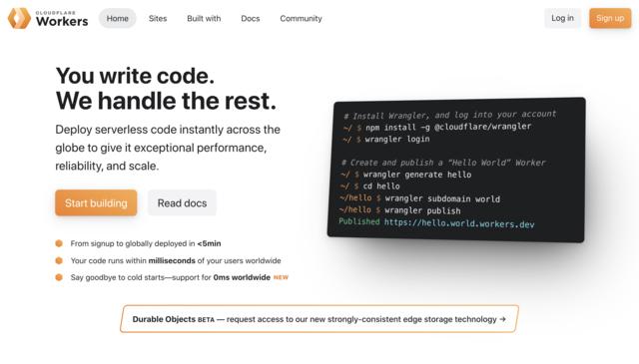
Task: Open the Read docs button
Action: (182, 202)
